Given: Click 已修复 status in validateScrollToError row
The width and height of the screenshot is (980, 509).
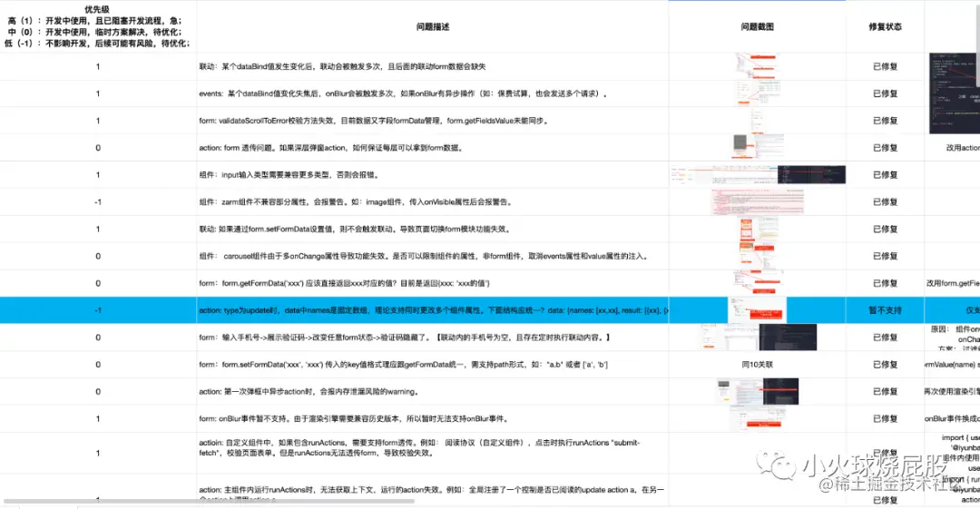Looking at the screenshot, I should click(x=885, y=121).
